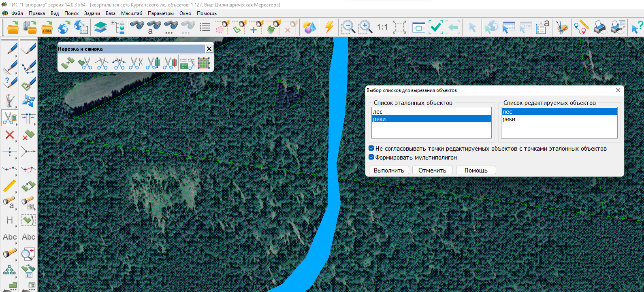
Task: Click the red X delete object tool
Action: tap(10, 135)
